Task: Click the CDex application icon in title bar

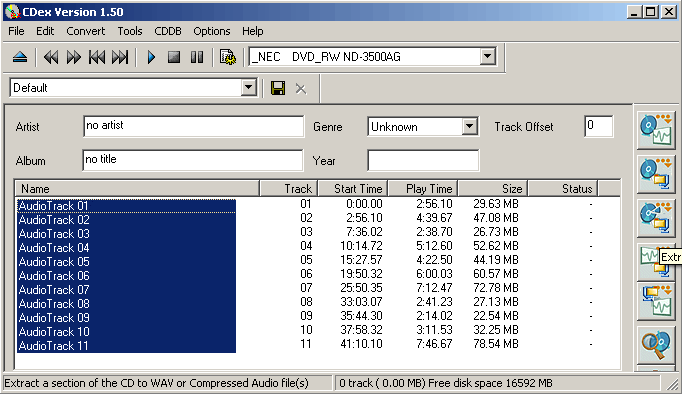Action: point(12,12)
